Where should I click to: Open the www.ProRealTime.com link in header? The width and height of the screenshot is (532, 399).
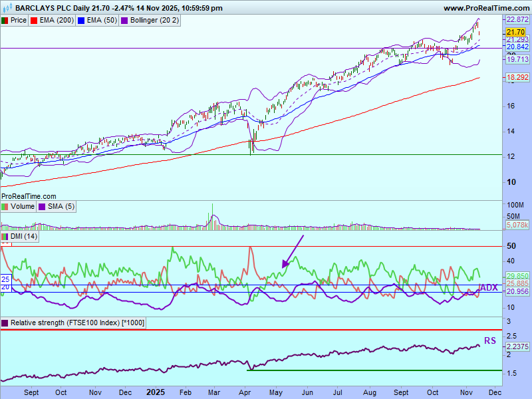(x=485, y=8)
